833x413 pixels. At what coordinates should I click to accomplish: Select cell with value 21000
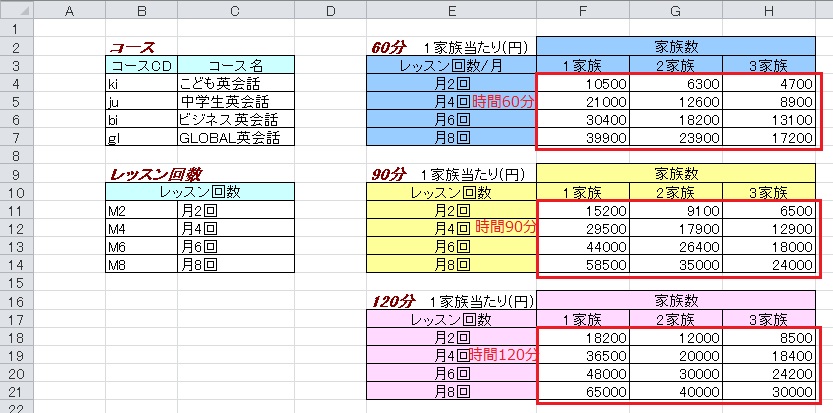583,101
